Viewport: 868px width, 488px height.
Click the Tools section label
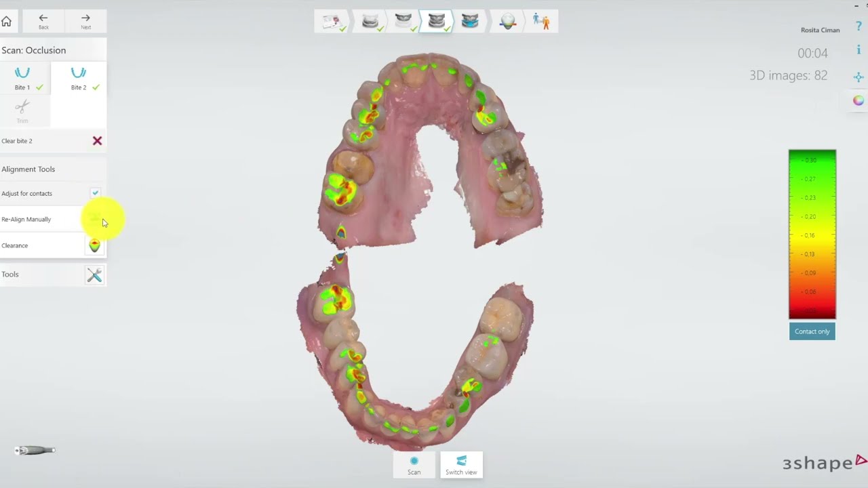coord(9,274)
